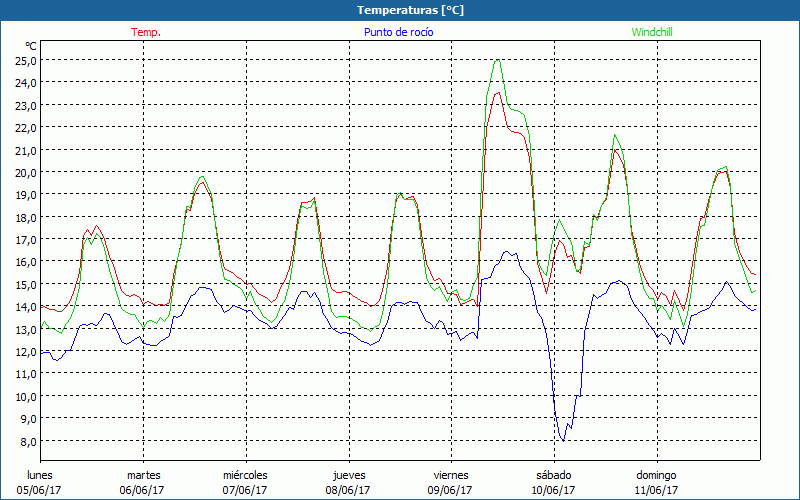Click the lowest blue dew point dip on Saturday
Image resolution: width=800 pixels, height=500 pixels.
pos(563,440)
